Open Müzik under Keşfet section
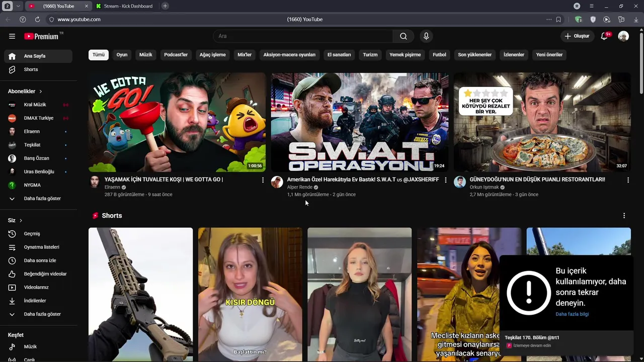This screenshot has height=362, width=644. coord(38,346)
